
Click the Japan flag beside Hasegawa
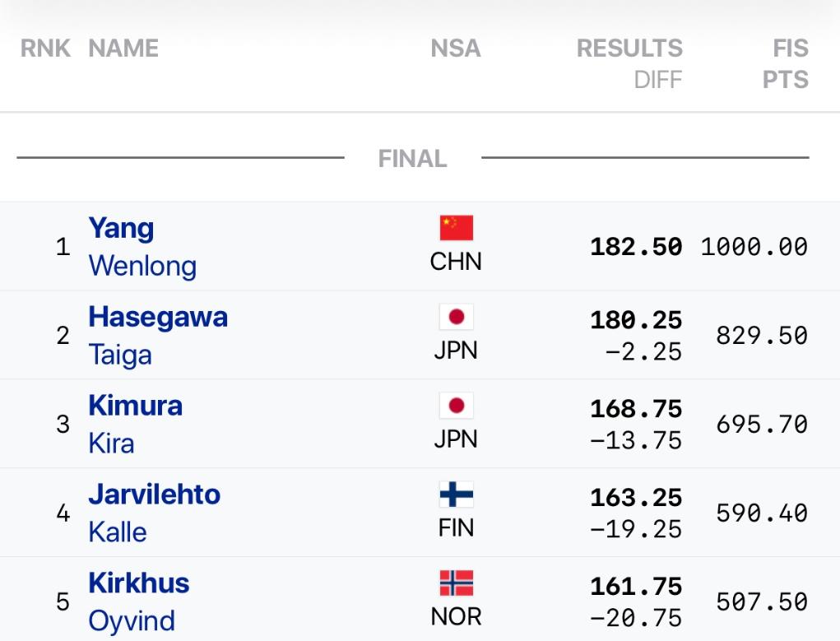pyautogui.click(x=457, y=317)
